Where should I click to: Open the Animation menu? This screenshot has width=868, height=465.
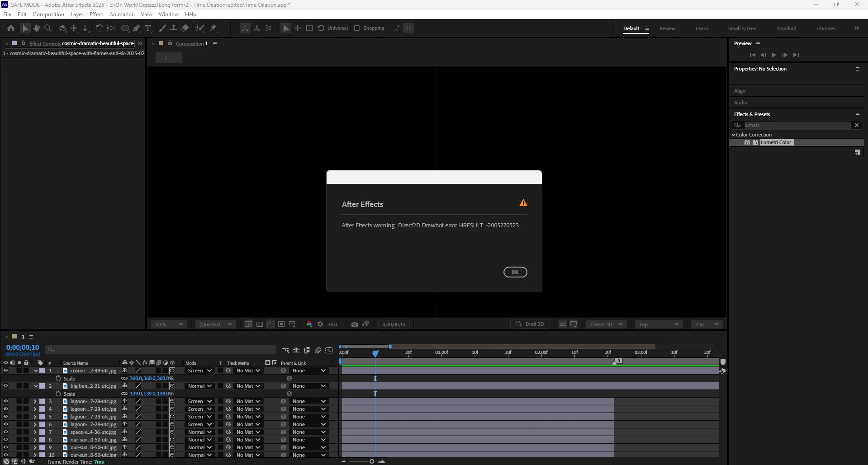(x=122, y=14)
